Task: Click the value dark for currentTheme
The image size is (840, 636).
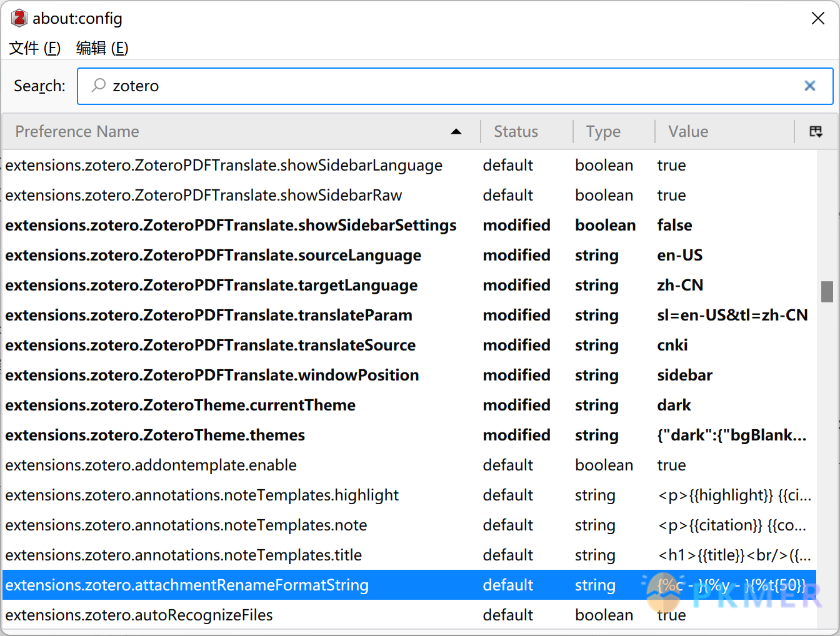Action: [674, 405]
